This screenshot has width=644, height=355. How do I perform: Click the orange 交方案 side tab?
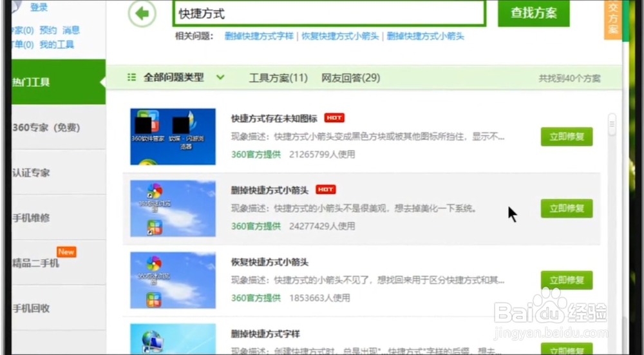pyautogui.click(x=613, y=20)
